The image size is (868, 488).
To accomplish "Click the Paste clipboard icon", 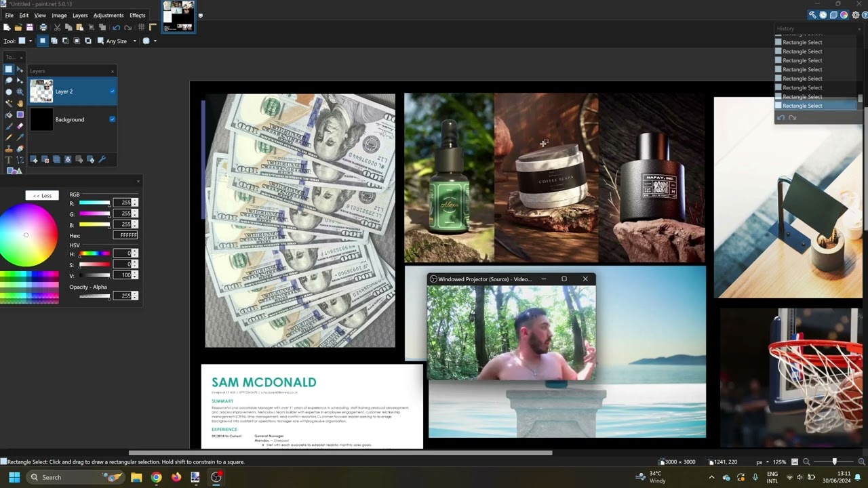I will 79,27.
